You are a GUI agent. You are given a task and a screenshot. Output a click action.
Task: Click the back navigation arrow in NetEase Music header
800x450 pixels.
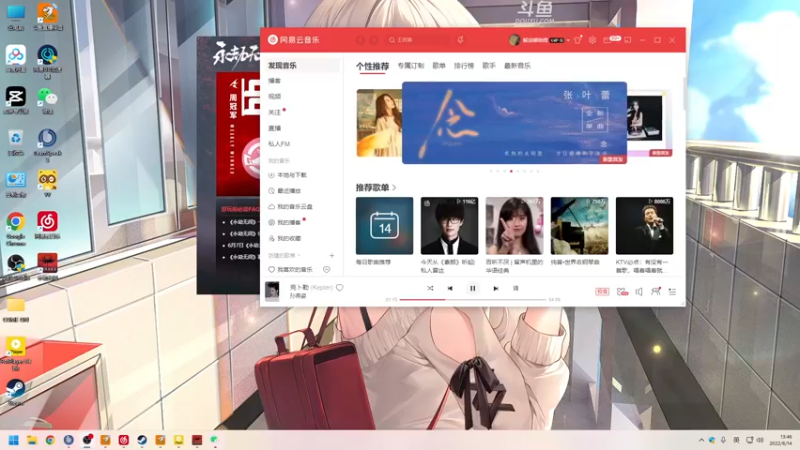[360, 40]
